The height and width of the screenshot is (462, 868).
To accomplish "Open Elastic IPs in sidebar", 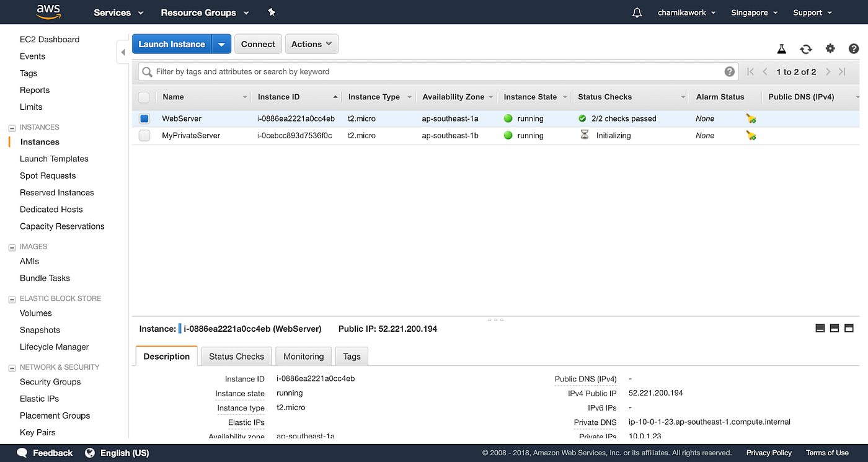I will 40,399.
